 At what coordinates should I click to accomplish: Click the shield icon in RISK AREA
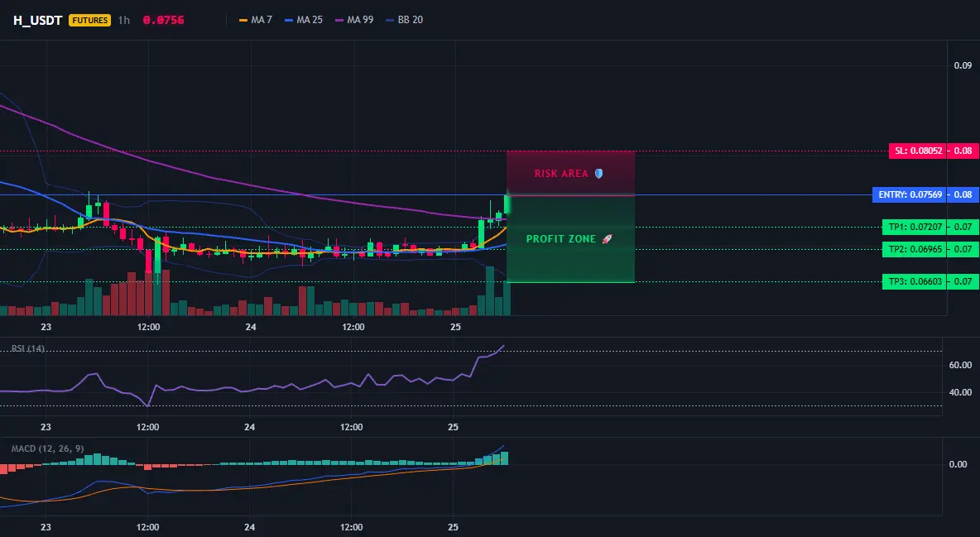tap(598, 173)
